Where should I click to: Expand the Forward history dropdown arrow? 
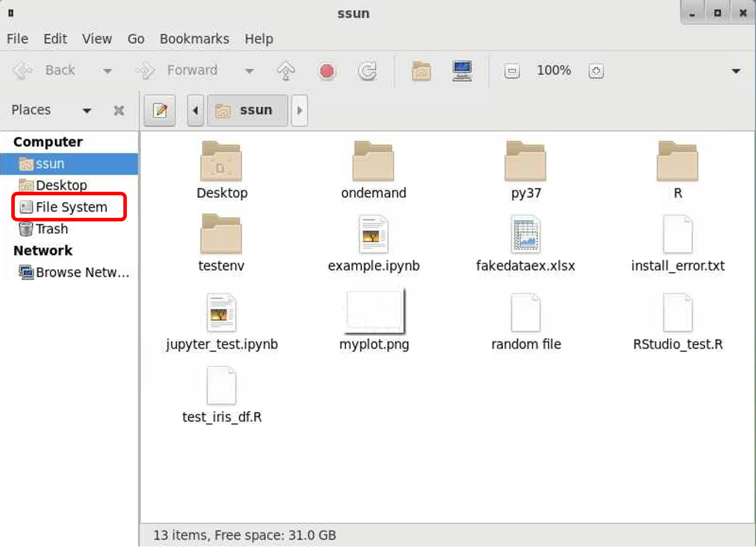coord(249,71)
